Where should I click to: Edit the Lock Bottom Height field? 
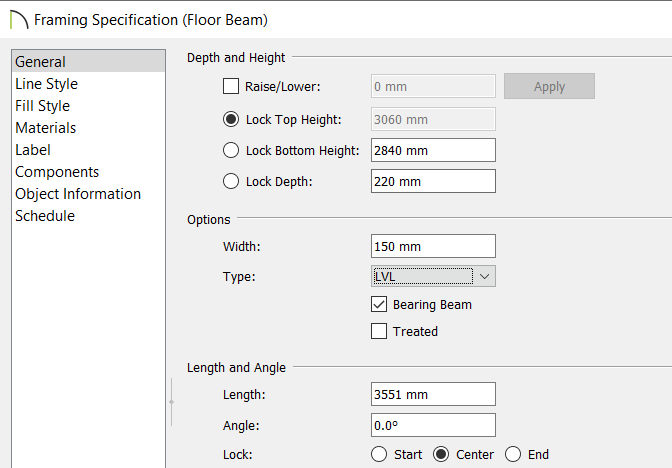pyautogui.click(x=433, y=150)
